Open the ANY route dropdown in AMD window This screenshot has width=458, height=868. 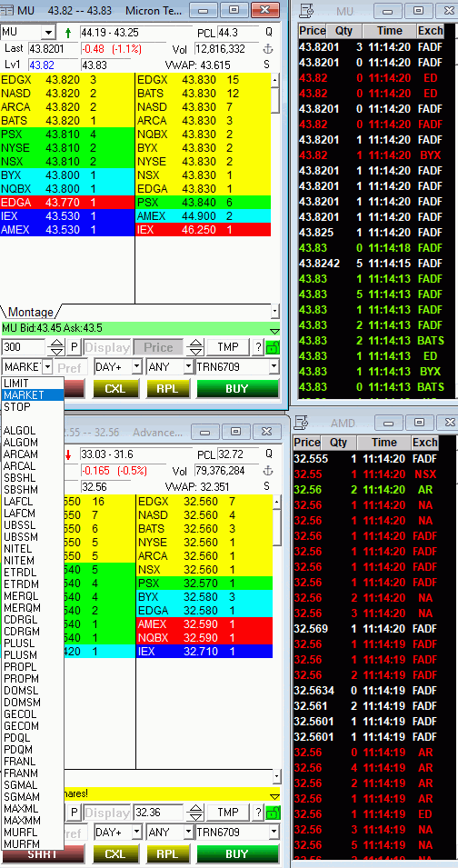coord(188,832)
